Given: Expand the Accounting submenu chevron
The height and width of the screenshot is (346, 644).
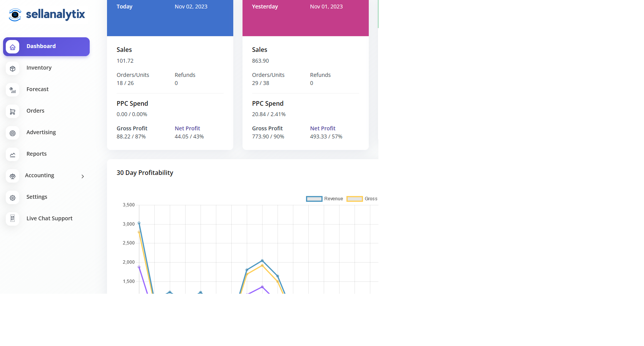Looking at the screenshot, I should [82, 176].
